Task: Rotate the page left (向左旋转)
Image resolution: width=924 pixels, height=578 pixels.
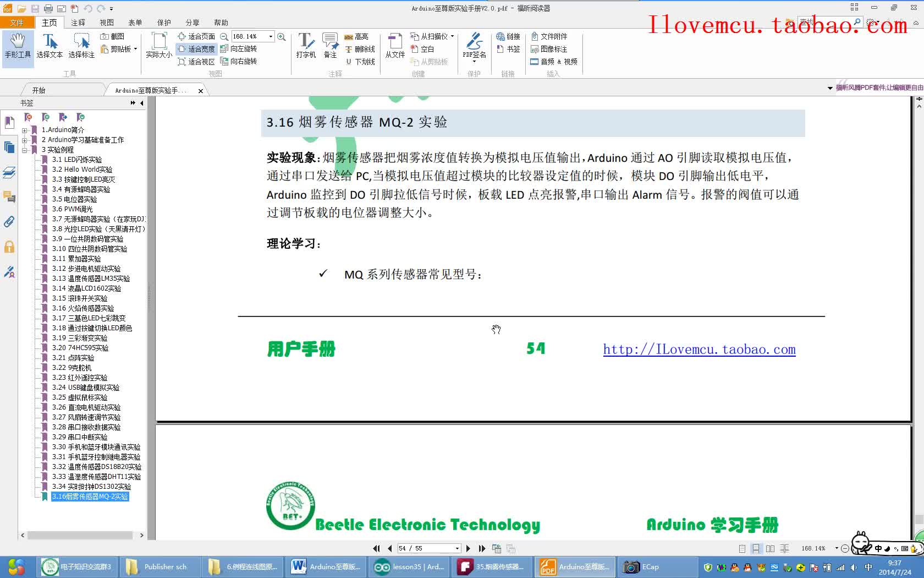Action: tap(239, 49)
